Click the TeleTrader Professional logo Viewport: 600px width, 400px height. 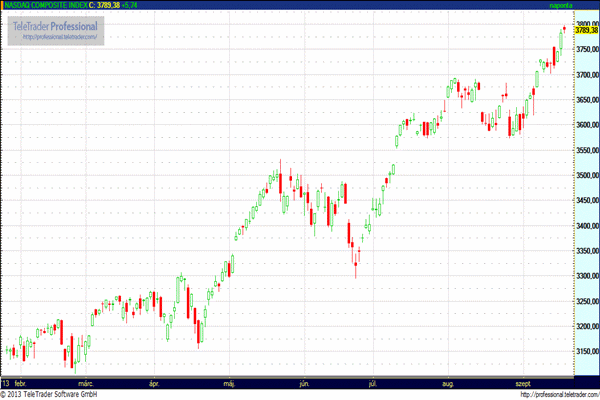click(x=54, y=25)
